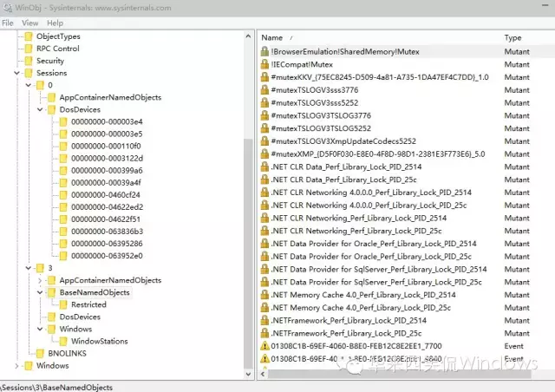This screenshot has height=392, width=555.
Task: Click lock icon of #mutexTSLOGV3TSLOG3776
Action: (264, 115)
